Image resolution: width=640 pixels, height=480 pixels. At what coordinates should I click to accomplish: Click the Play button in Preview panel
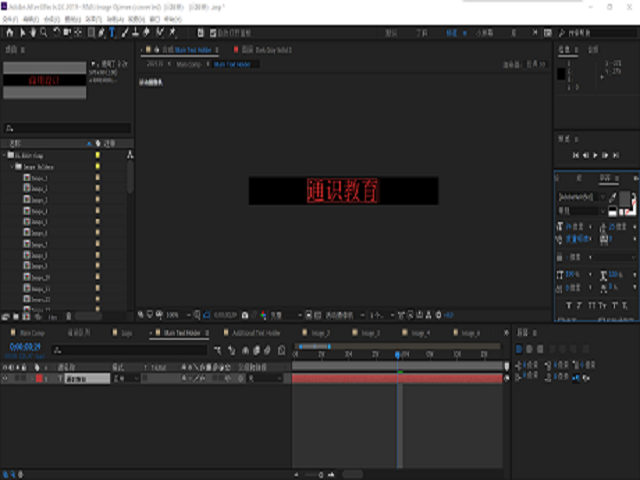coord(595,155)
